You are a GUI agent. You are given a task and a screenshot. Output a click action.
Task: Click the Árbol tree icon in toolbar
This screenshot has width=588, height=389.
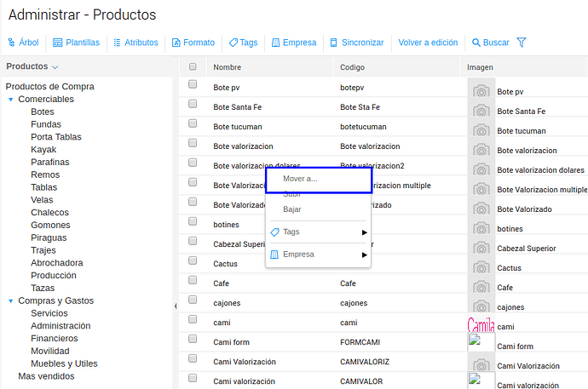[x=12, y=43]
